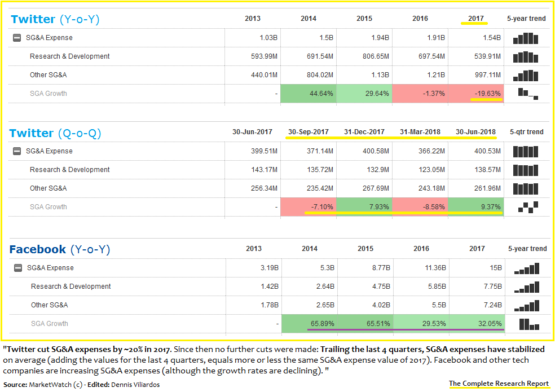Click the Twitter (Y-o-Y) table title
This screenshot has width=555, height=392.
(x=55, y=19)
